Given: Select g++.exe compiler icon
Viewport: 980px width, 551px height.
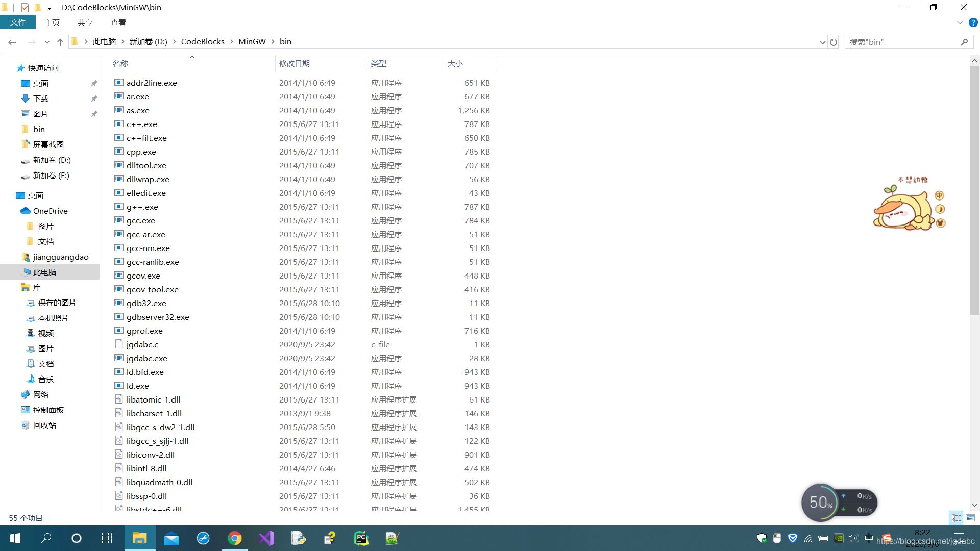Looking at the screenshot, I should [x=118, y=207].
